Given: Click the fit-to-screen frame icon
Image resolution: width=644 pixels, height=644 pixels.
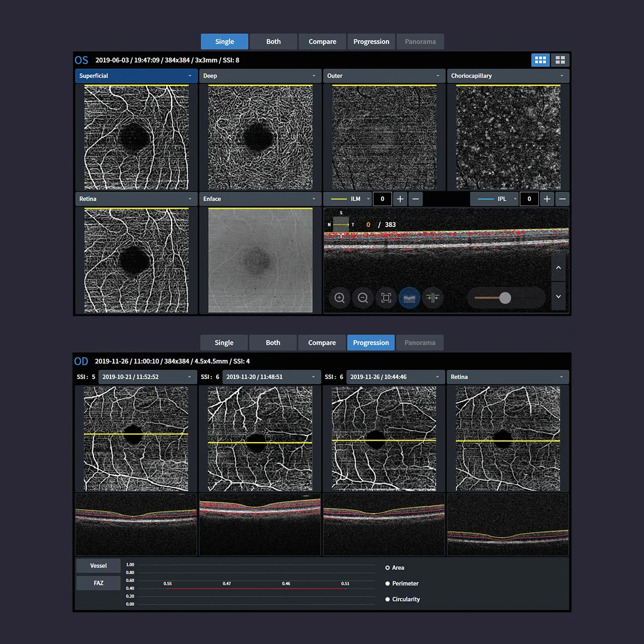Looking at the screenshot, I should pos(386,298).
